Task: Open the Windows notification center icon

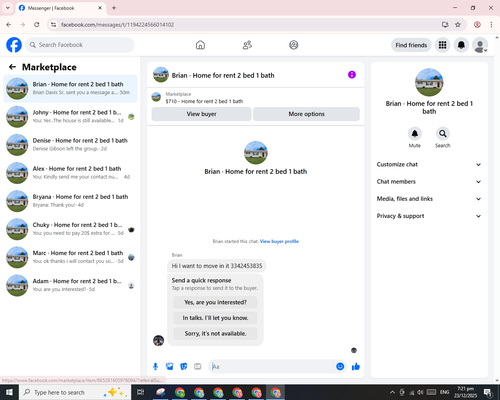Action: 488,392
